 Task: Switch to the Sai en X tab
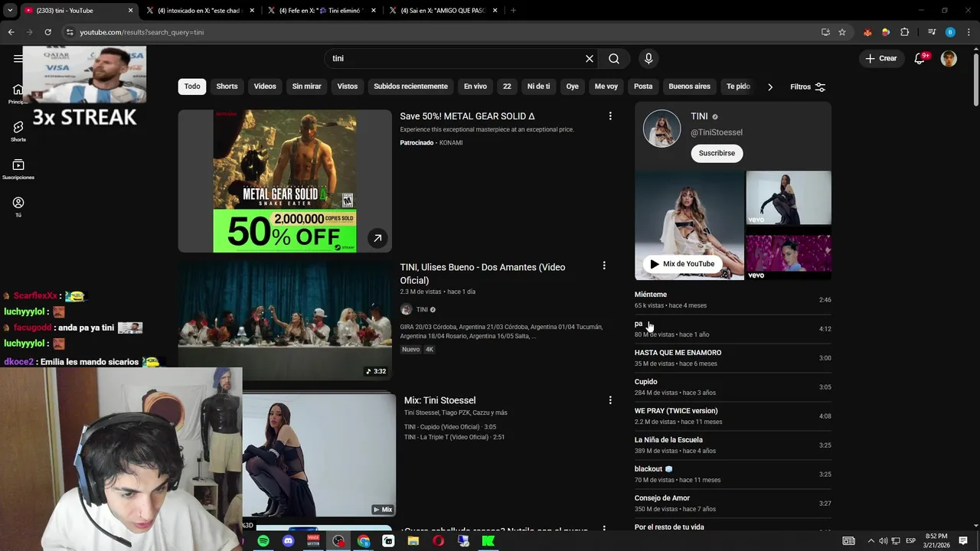point(443,11)
